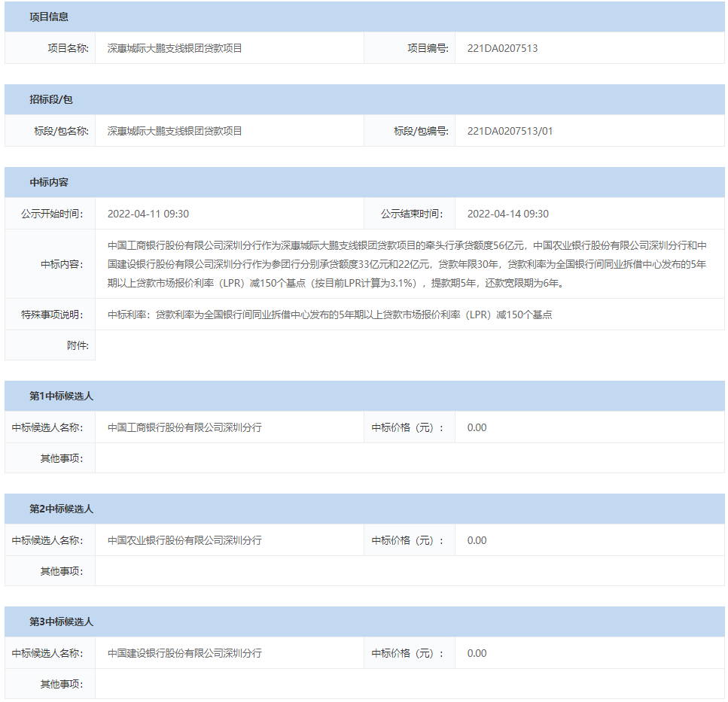Select publicity end time 2022-04-14 09:30
Screen dimensions: 728x702
508,214
